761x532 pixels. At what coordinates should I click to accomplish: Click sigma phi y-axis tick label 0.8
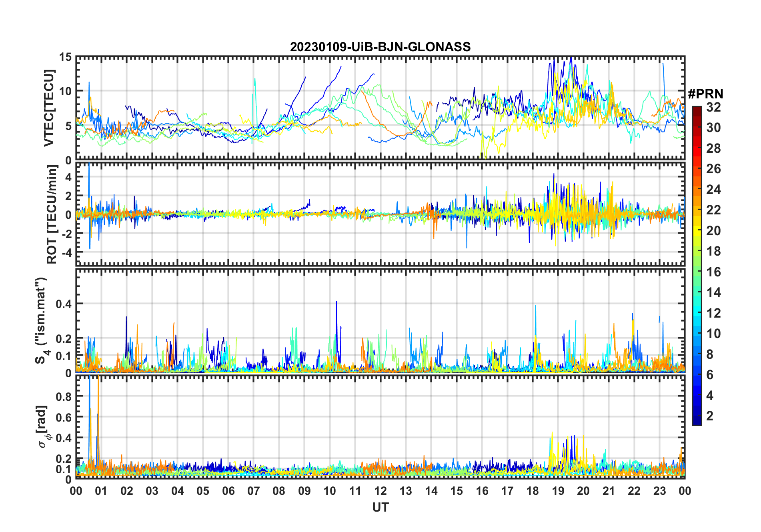click(64, 397)
